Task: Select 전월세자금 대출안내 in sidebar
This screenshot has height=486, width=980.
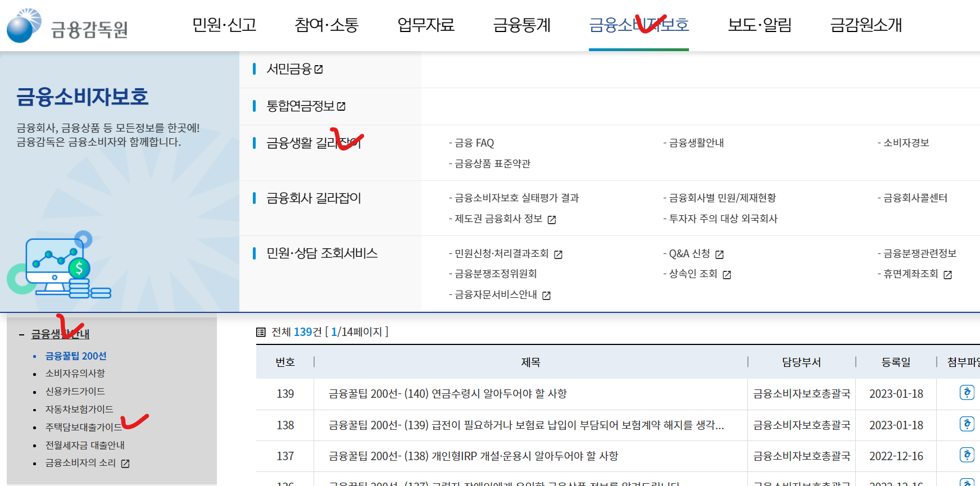Action: pos(85,446)
